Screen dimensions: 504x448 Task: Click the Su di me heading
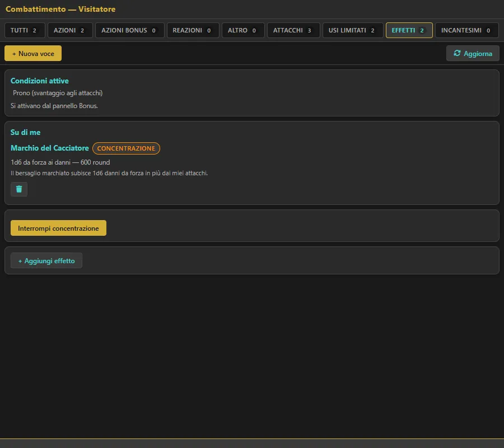tap(25, 132)
